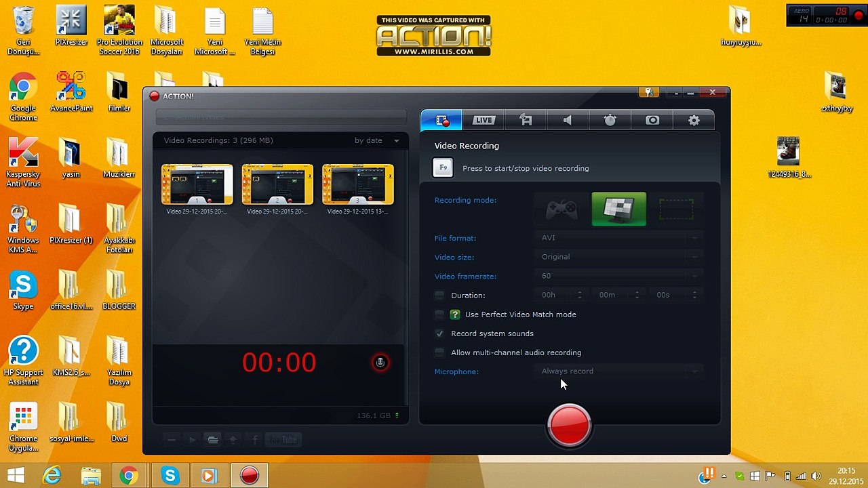Enable the Perfect Video Match mode checkbox
The image size is (868, 488).
[439, 314]
